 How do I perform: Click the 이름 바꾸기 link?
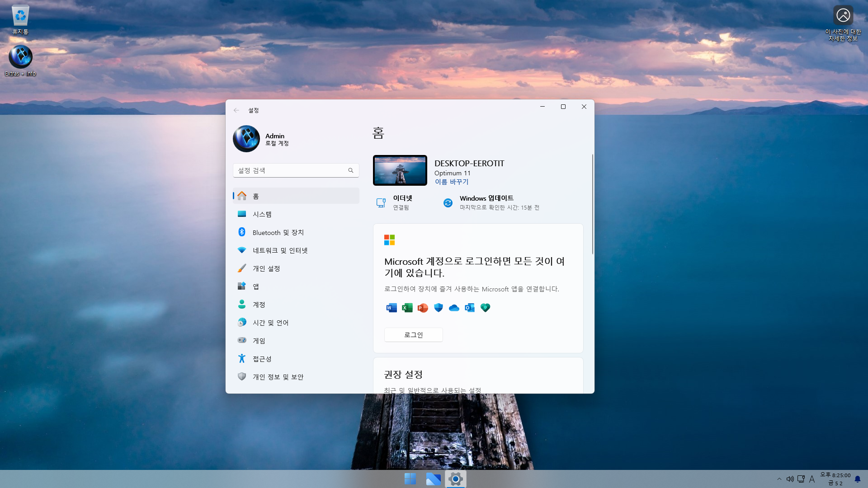tap(452, 182)
